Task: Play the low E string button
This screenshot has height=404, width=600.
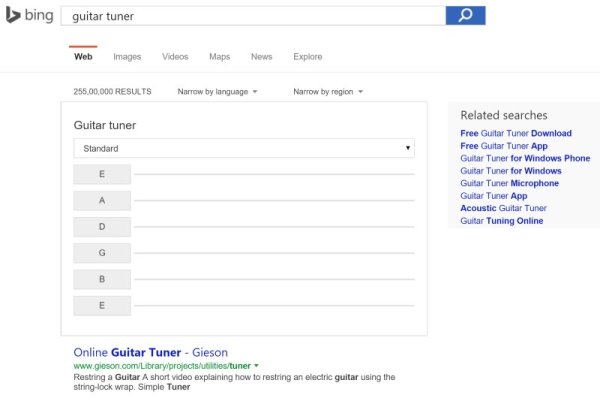Action: pyautogui.click(x=102, y=174)
